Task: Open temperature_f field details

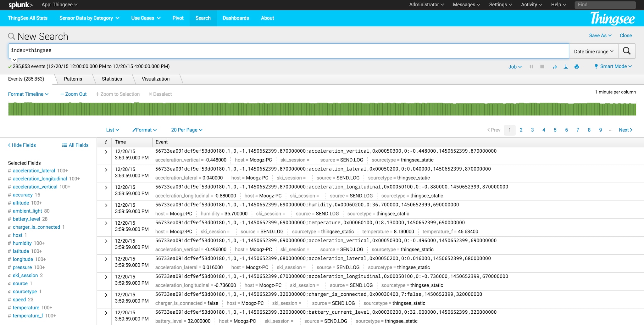Action: 28,316
